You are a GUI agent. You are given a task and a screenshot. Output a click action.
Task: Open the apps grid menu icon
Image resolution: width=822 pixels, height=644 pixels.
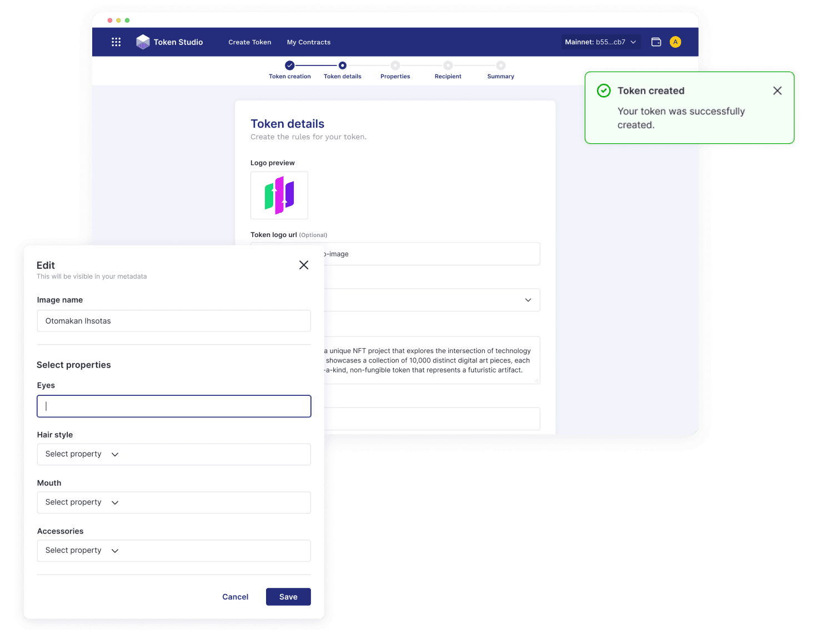pos(116,42)
